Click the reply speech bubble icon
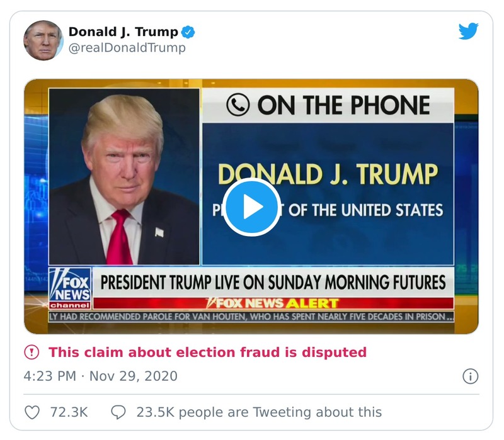The image size is (504, 440). [117, 412]
